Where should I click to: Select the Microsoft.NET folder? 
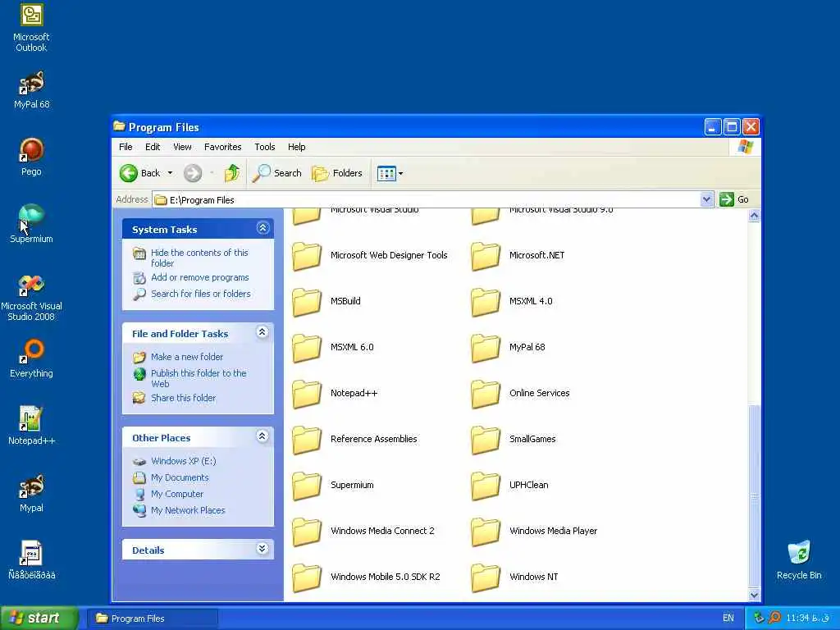[x=518, y=256]
